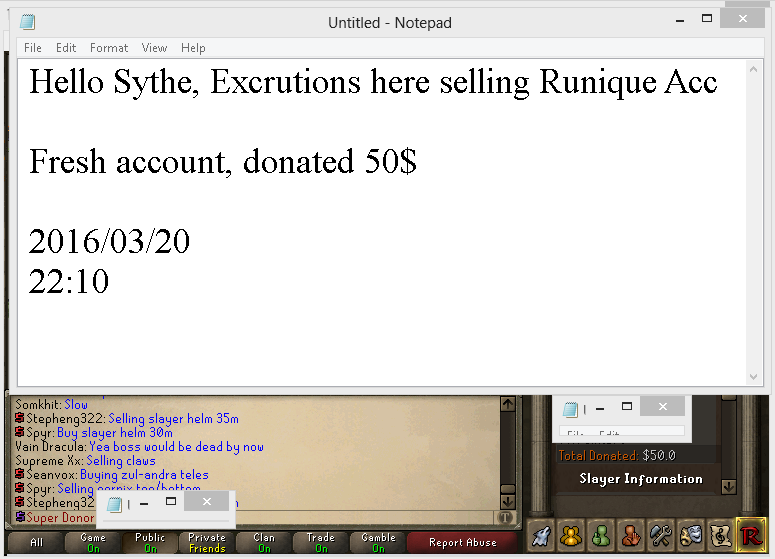Click the T icon beside chat input line
775x559 pixels.
click(x=505, y=517)
